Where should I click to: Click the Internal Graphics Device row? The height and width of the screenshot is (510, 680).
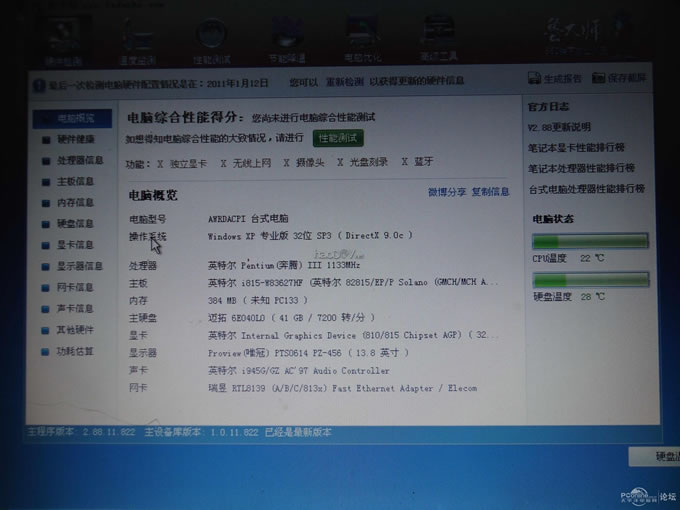353,335
